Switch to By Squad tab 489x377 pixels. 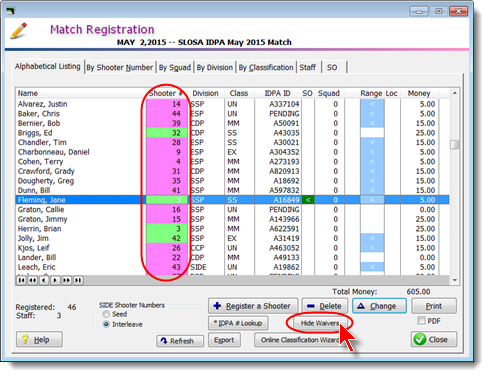point(175,67)
